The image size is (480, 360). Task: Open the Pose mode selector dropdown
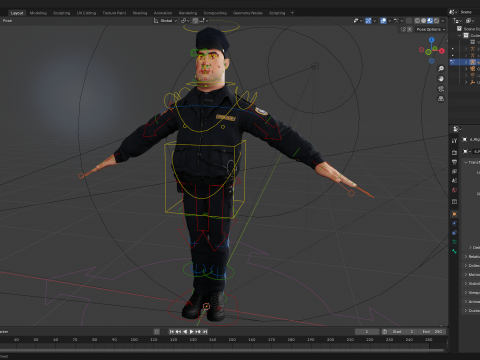tap(7, 21)
